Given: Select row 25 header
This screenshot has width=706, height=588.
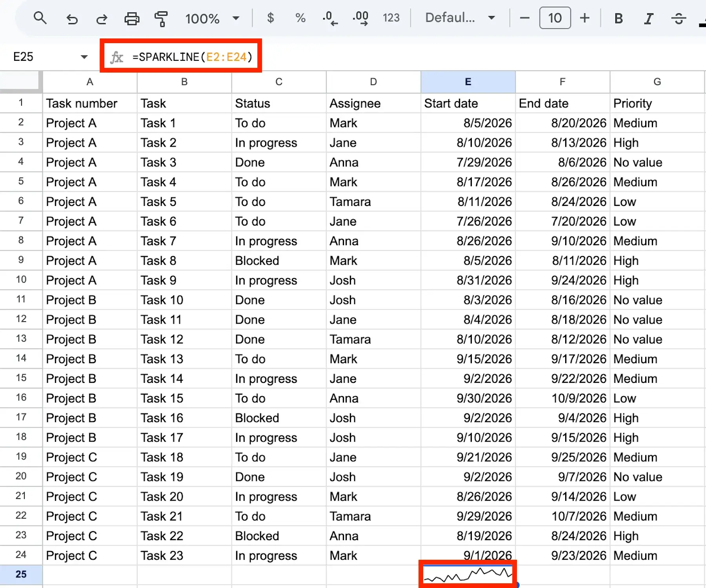Looking at the screenshot, I should click(x=21, y=575).
